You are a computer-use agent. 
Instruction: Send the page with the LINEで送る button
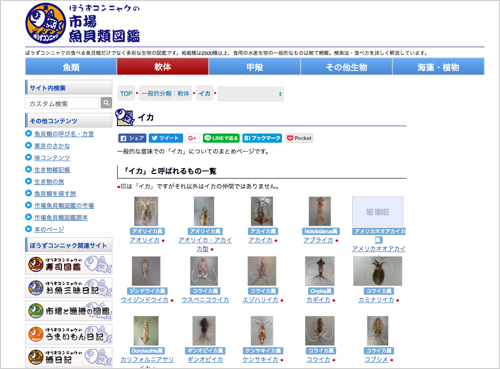[221, 138]
